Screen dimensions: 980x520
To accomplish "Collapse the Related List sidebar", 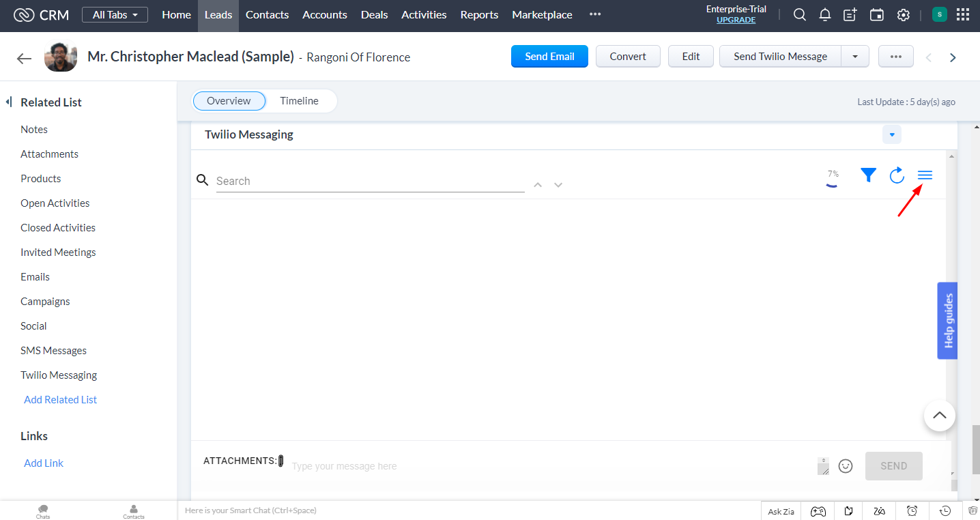I will [x=9, y=102].
